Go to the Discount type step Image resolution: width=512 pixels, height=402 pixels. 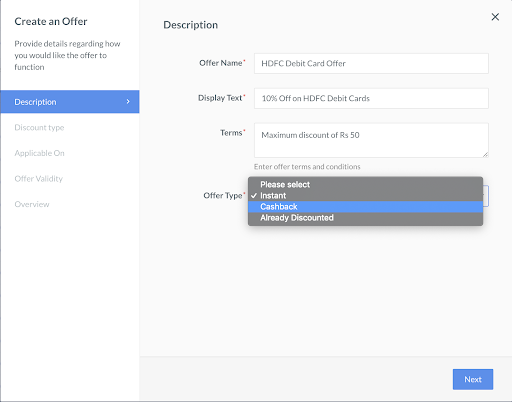pos(39,128)
